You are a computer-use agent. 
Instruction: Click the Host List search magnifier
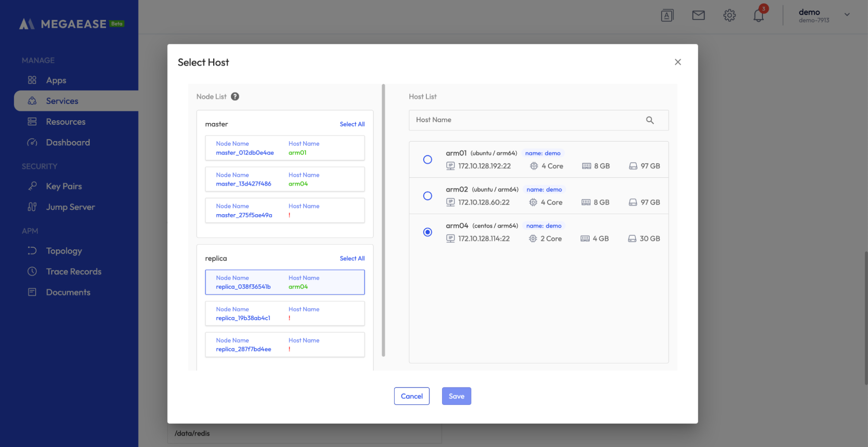tap(650, 120)
